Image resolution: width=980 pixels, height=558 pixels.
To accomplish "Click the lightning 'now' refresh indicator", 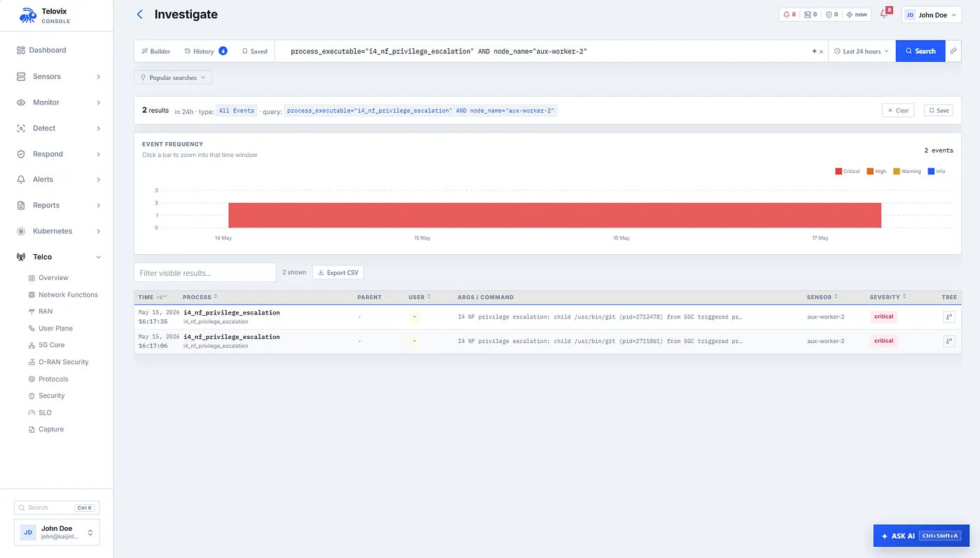I will [857, 15].
